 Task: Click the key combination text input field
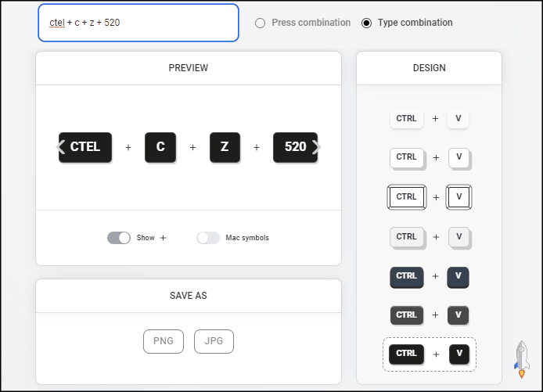[x=138, y=23]
